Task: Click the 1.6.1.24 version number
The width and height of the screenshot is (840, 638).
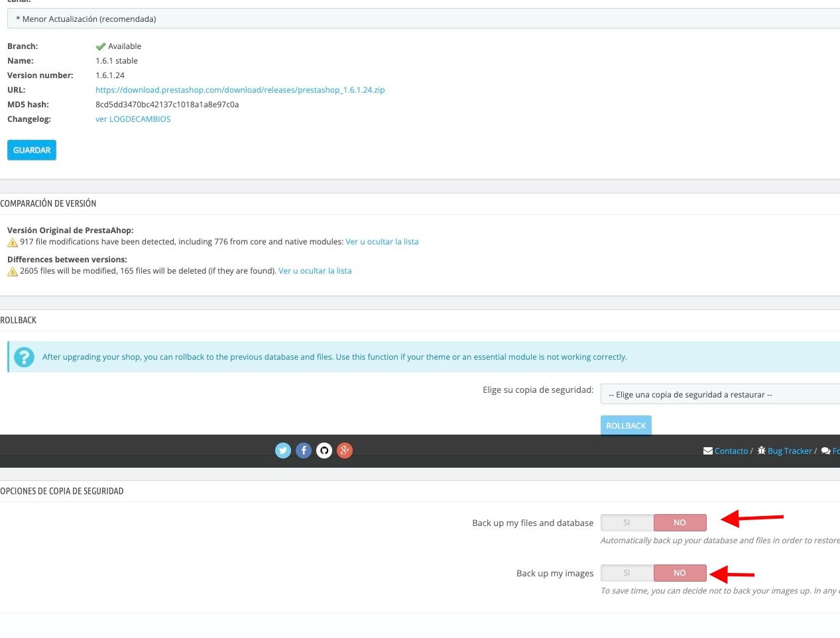Action: [110, 76]
